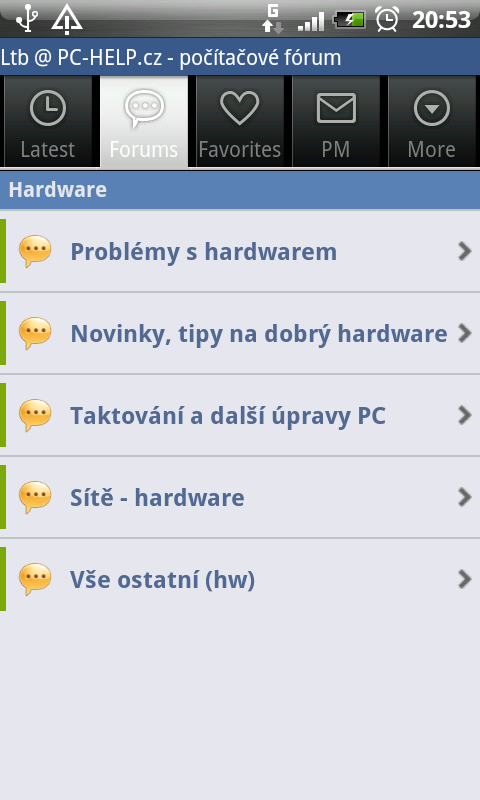The width and height of the screenshot is (480, 800).
Task: Expand Novinky, tipy na dobrý hardware chevron
Action: (x=464, y=333)
